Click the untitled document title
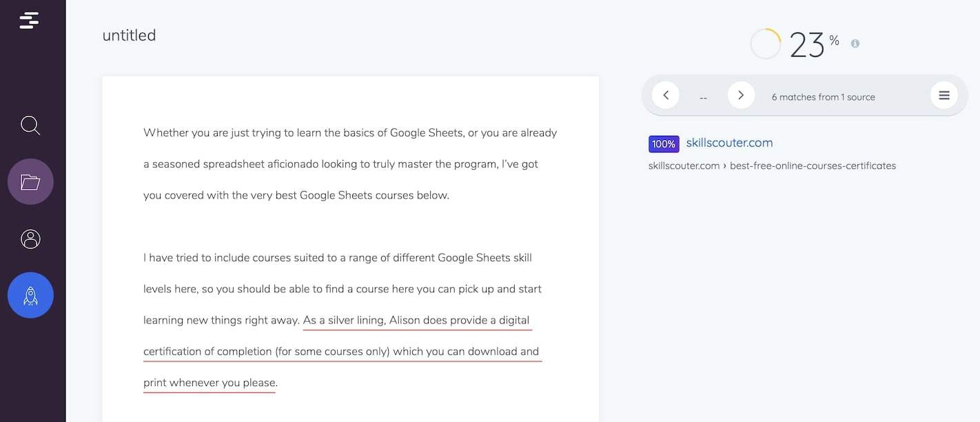The height and width of the screenshot is (422, 980). point(129,35)
